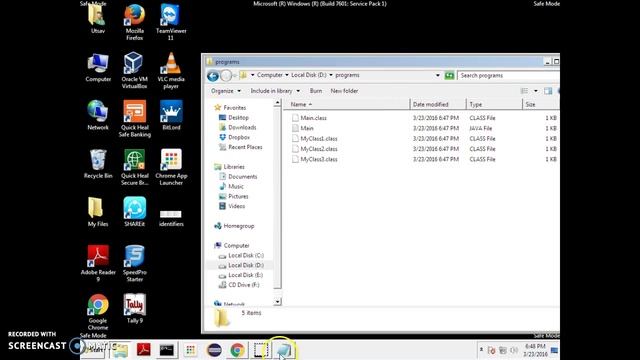Open Dropbox in the navigation pane

239,138
